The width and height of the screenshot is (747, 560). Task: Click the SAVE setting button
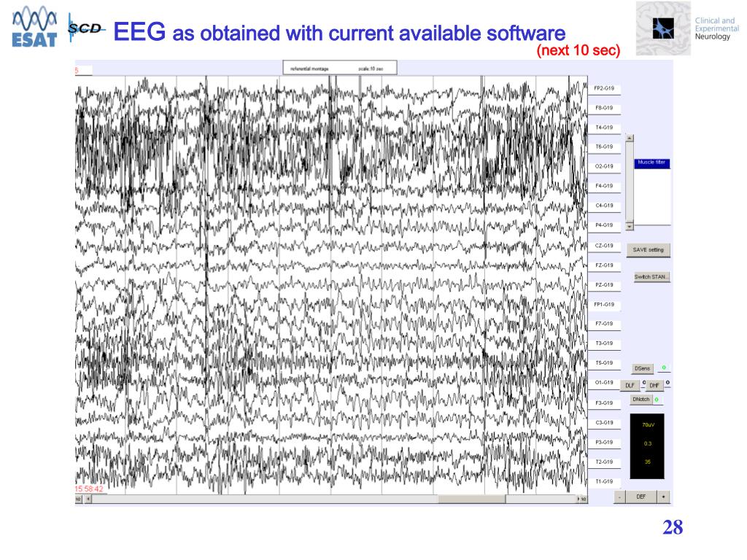[648, 249]
